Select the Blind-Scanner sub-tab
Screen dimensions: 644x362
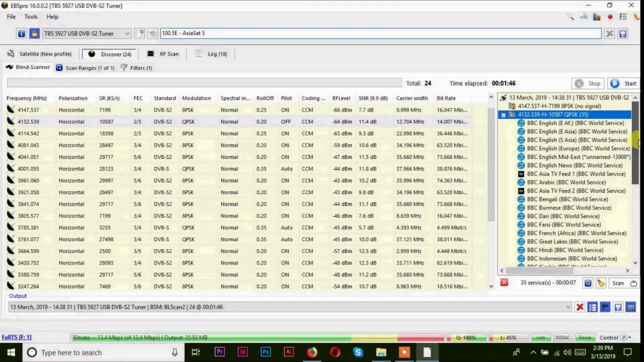coord(28,67)
